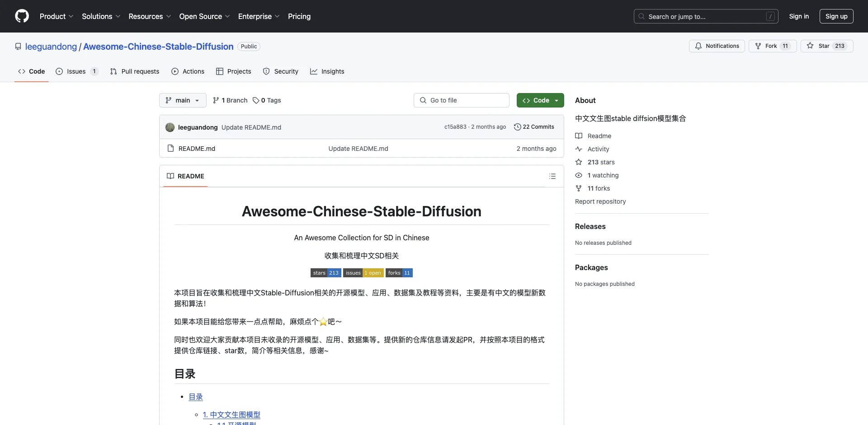Click the README.md file icon
This screenshot has width=868, height=425.
coord(170,148)
